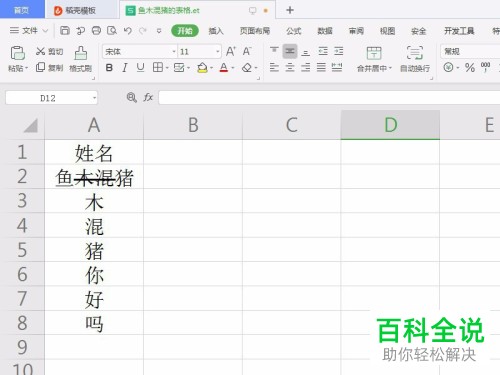Click the Undo arrow icon
The image size is (500, 375).
click(x=127, y=31)
